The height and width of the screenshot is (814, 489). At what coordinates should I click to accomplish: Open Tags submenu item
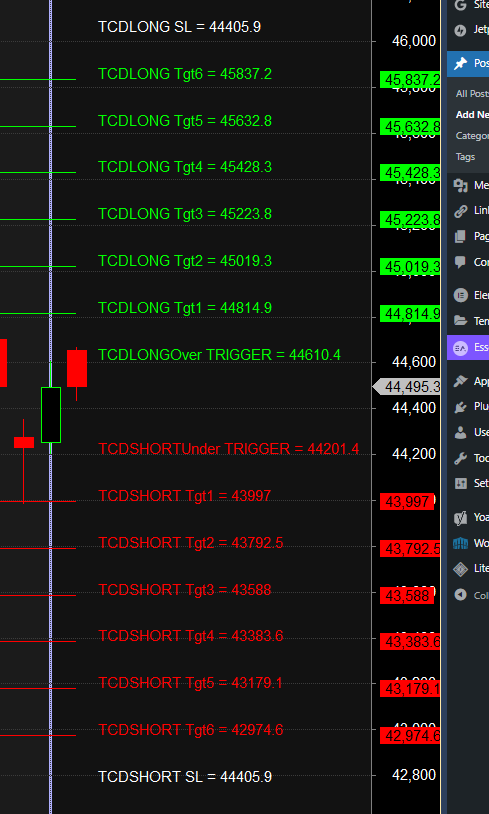[x=466, y=156]
